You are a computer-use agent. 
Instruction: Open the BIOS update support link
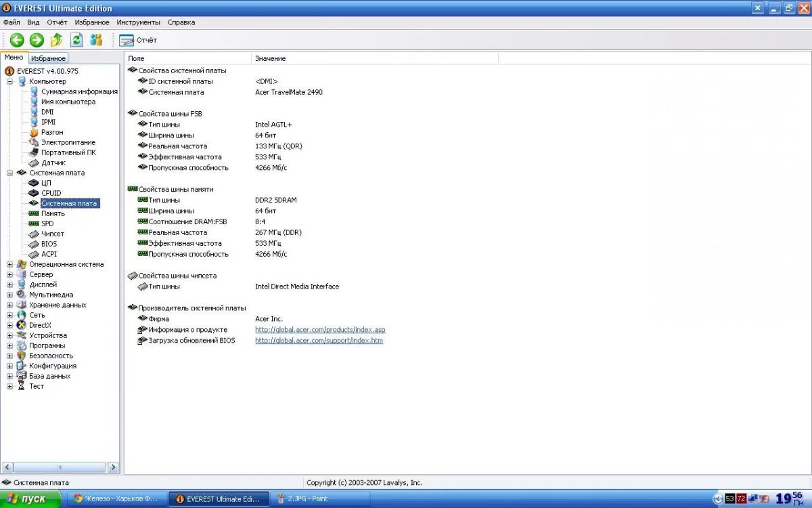pyautogui.click(x=319, y=341)
